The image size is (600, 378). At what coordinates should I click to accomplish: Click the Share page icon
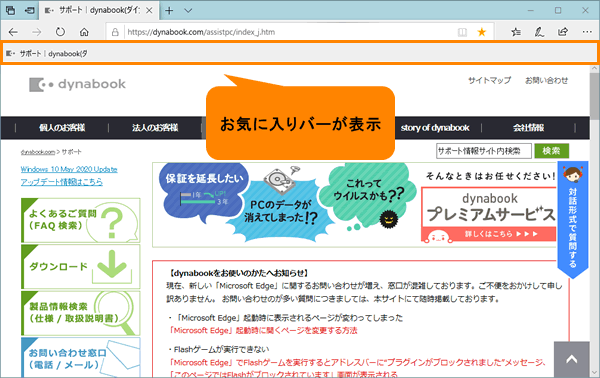[563, 32]
